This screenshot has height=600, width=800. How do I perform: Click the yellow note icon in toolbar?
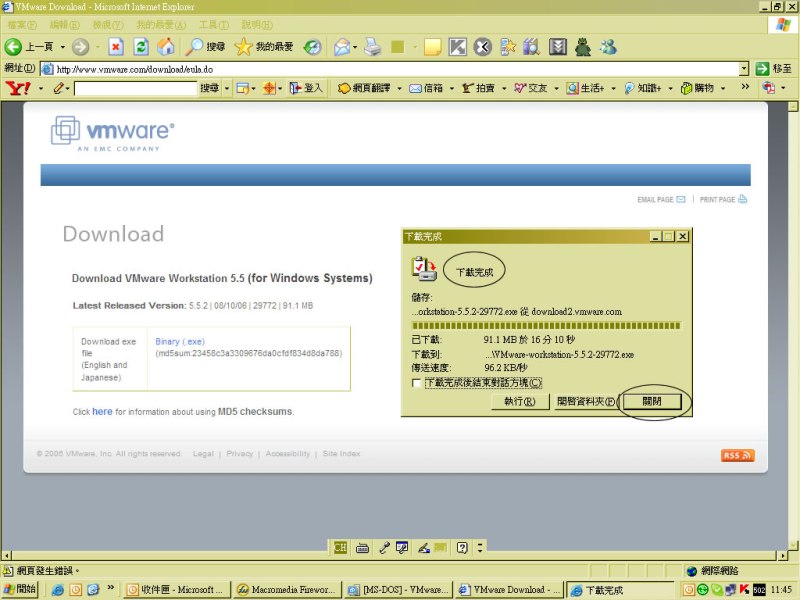pyautogui.click(x=433, y=47)
